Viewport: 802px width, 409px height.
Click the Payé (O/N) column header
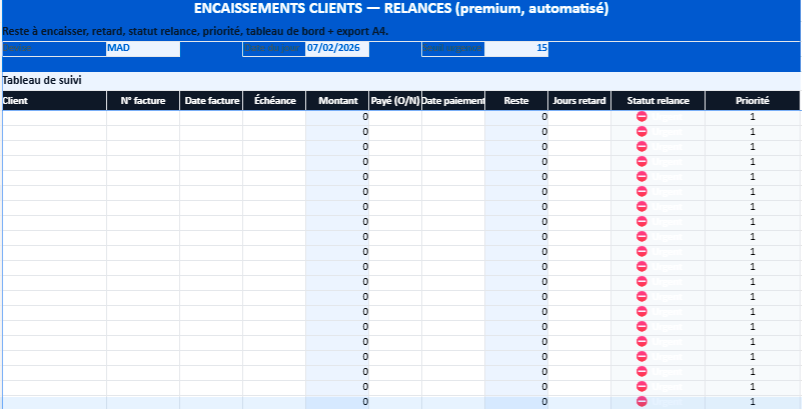395,101
